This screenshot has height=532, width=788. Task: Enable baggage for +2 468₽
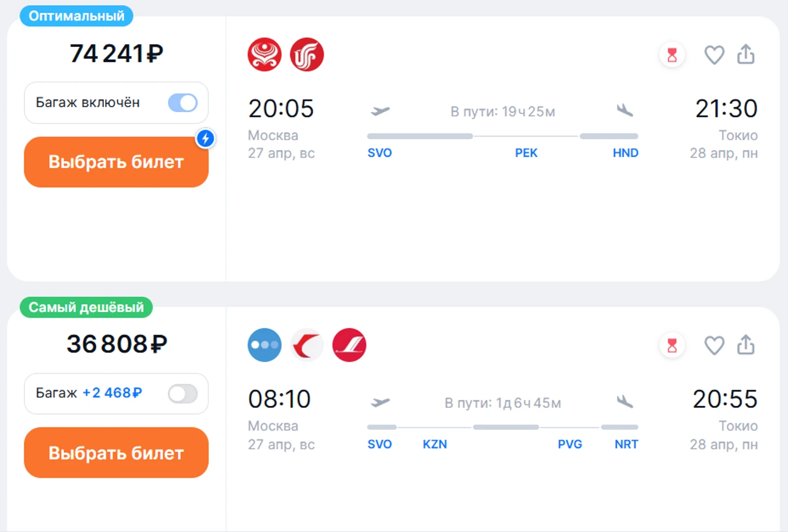(182, 393)
